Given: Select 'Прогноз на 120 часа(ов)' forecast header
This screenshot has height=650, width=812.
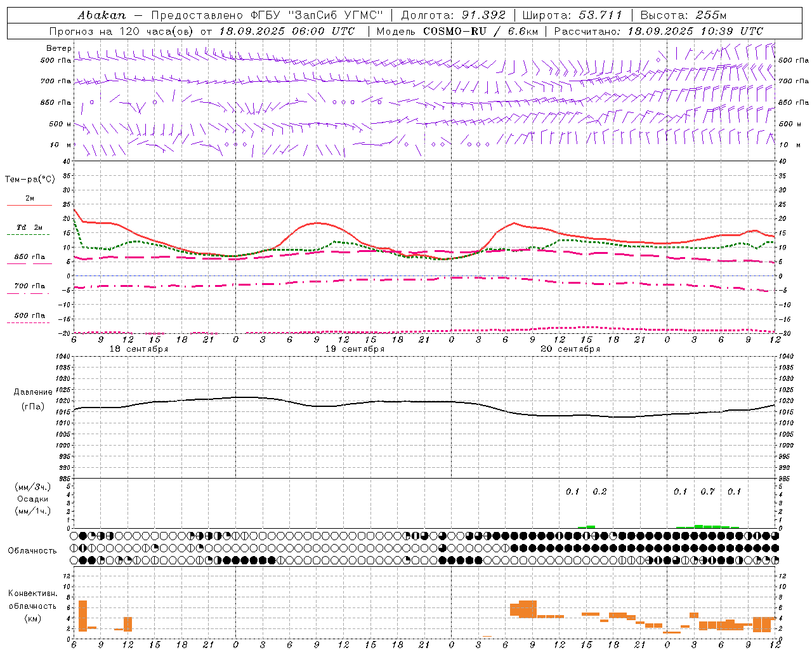Looking at the screenshot, I should coord(122,31).
